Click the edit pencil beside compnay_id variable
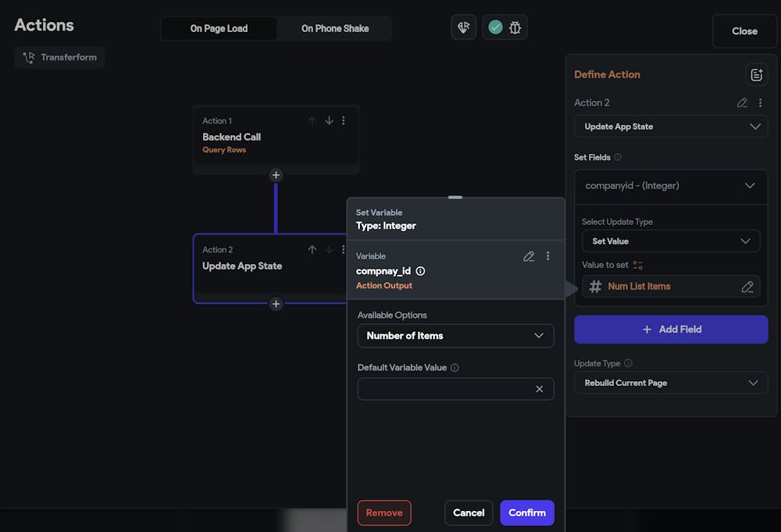 click(529, 256)
